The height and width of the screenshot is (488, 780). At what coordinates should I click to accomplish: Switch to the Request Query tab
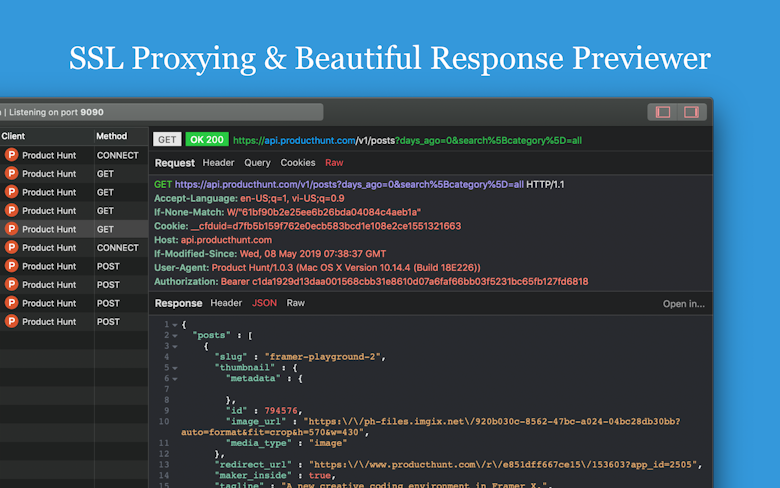pos(257,163)
